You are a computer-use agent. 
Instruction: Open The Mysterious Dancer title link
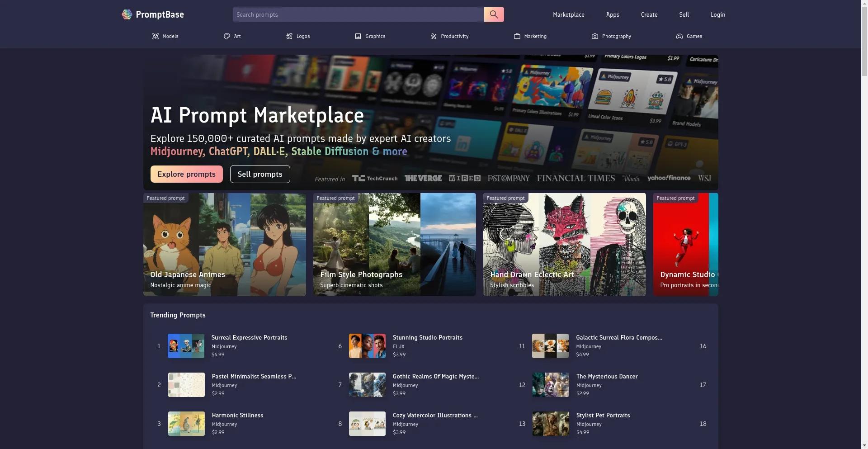607,376
